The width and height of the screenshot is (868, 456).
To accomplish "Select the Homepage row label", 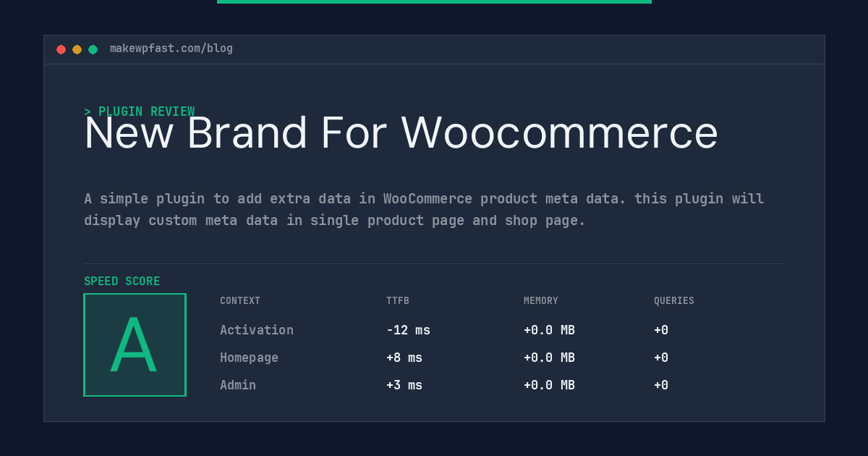I will pyautogui.click(x=249, y=358).
